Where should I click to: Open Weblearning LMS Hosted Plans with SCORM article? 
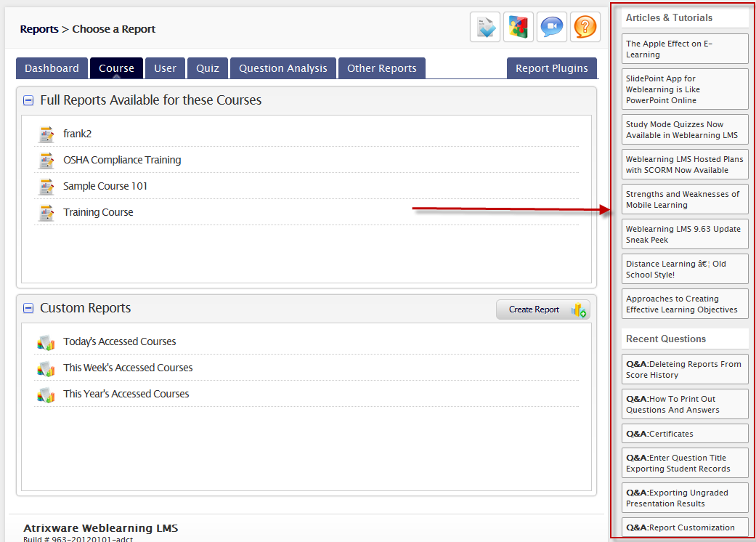coord(685,164)
